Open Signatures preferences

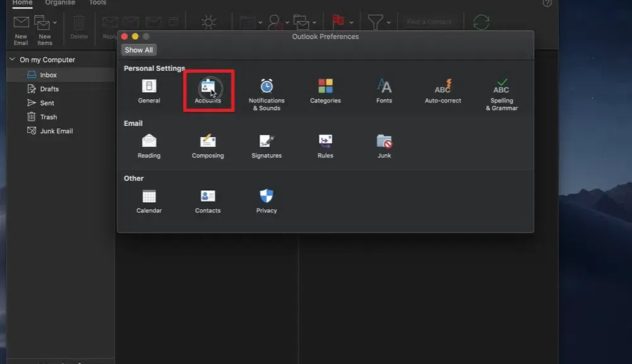point(267,147)
